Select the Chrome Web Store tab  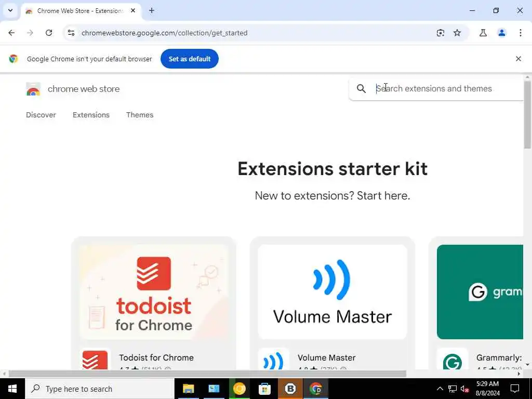tap(82, 11)
